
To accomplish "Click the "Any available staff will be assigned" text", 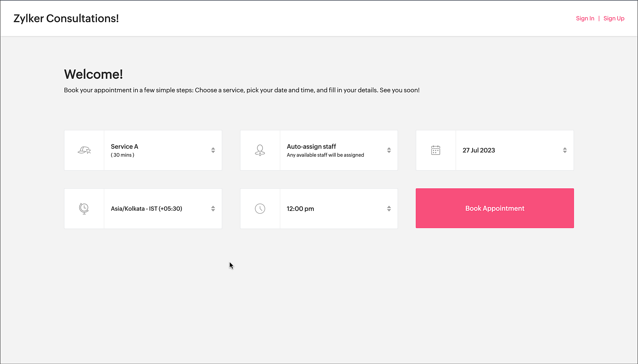I will click(x=325, y=155).
